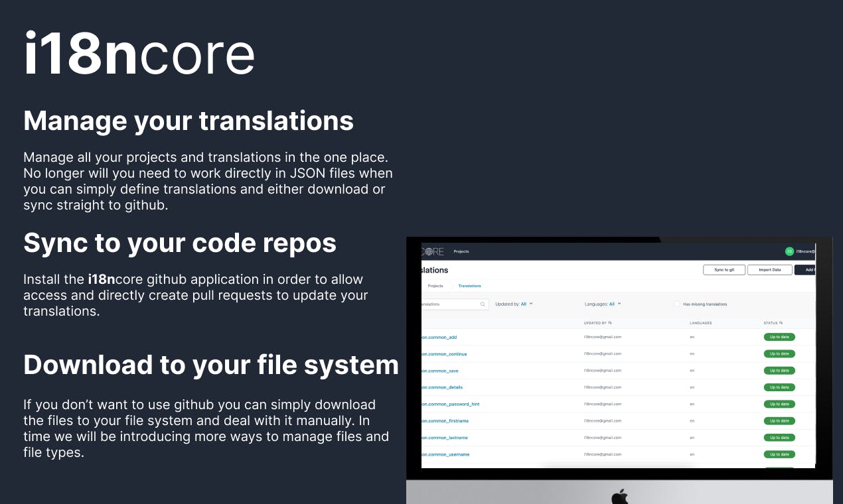Click the 'Download to your file system' heading
The image size is (843, 504).
pyautogui.click(x=211, y=365)
